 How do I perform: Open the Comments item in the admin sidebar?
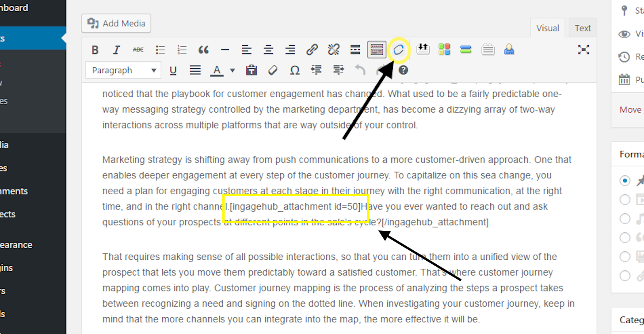click(x=14, y=191)
